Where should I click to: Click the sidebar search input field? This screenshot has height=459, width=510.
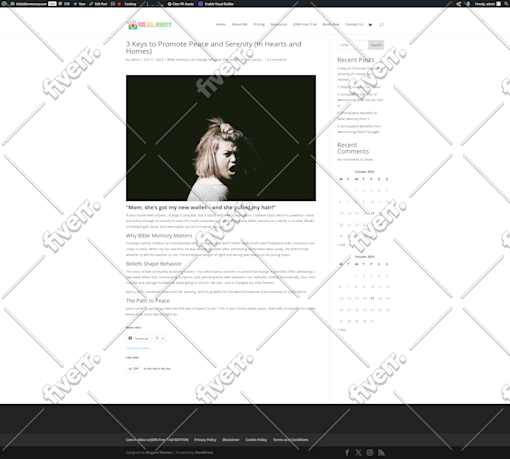point(353,45)
